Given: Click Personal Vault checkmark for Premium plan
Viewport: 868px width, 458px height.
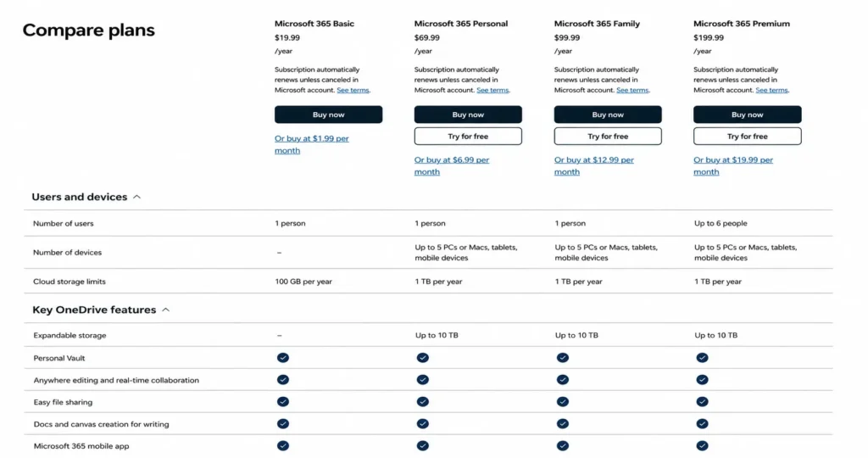Looking at the screenshot, I should [702, 358].
